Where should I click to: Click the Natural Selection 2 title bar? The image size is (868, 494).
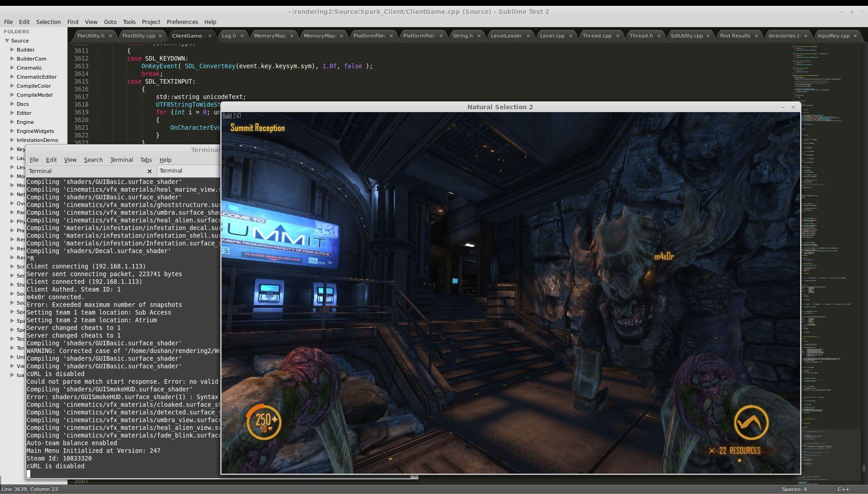coord(500,107)
